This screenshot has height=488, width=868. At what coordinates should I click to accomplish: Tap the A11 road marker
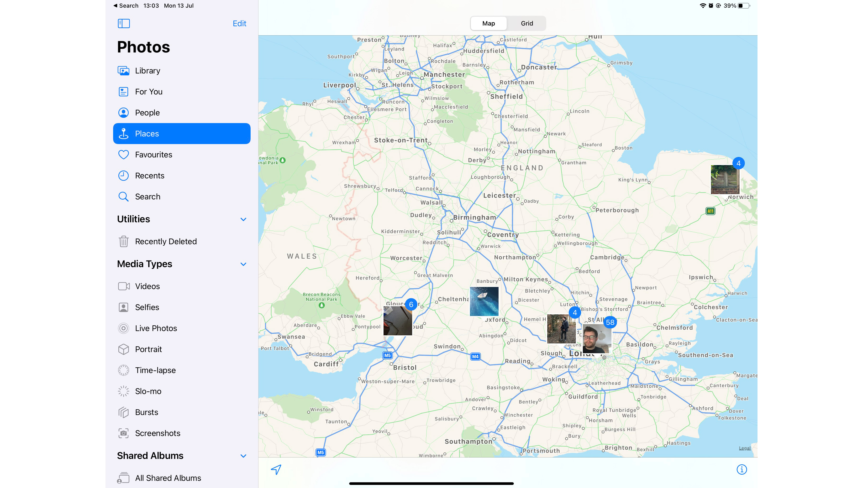pos(710,211)
